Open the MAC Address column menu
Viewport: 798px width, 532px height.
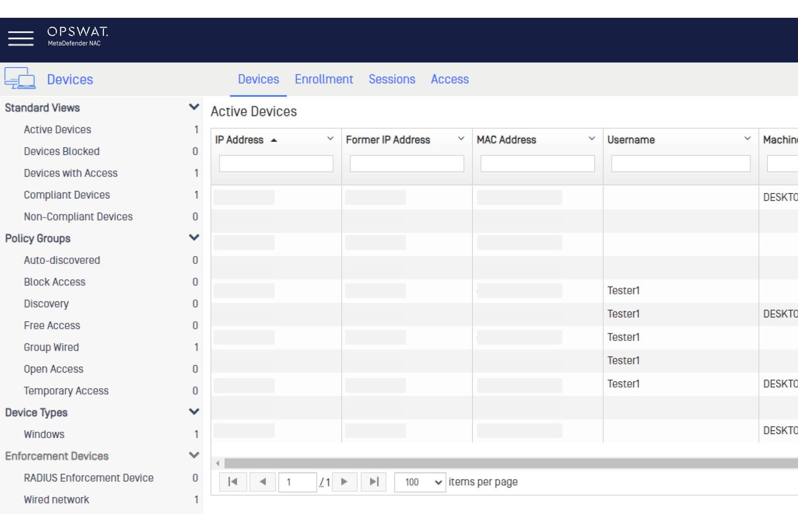tap(591, 139)
